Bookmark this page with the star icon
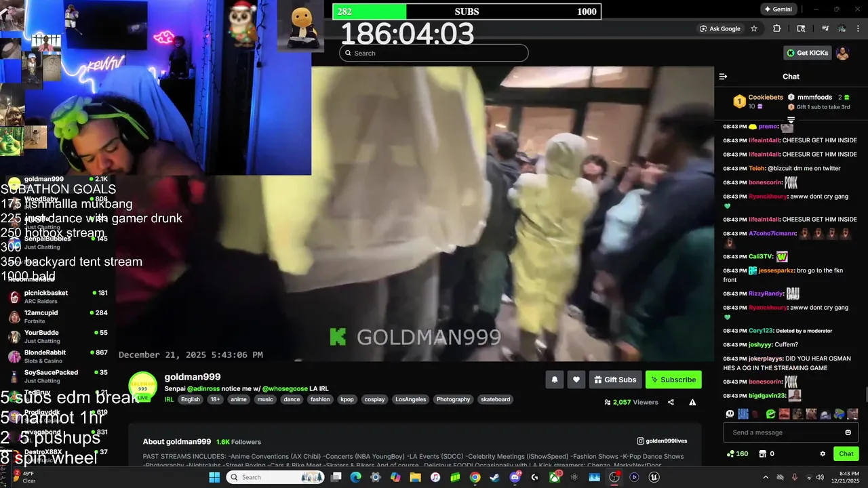Screen dimensions: 868x488 pos(754,28)
